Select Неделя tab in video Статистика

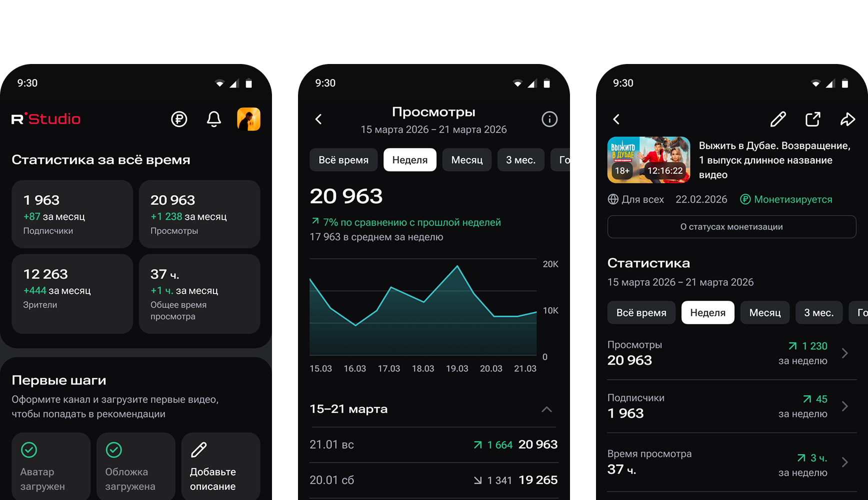[708, 312]
